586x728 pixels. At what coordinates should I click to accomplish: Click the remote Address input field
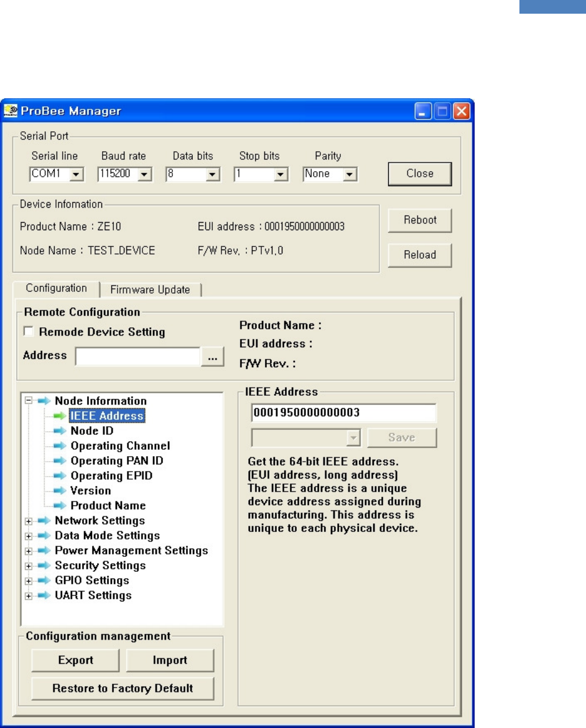tap(138, 357)
